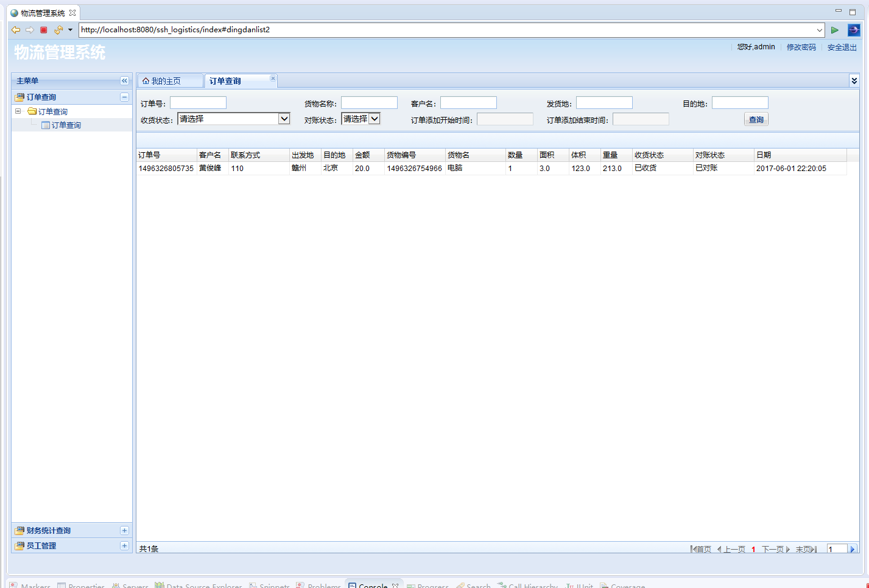This screenshot has width=869, height=588.
Task: Click the browser back arrow icon
Action: 16,30
